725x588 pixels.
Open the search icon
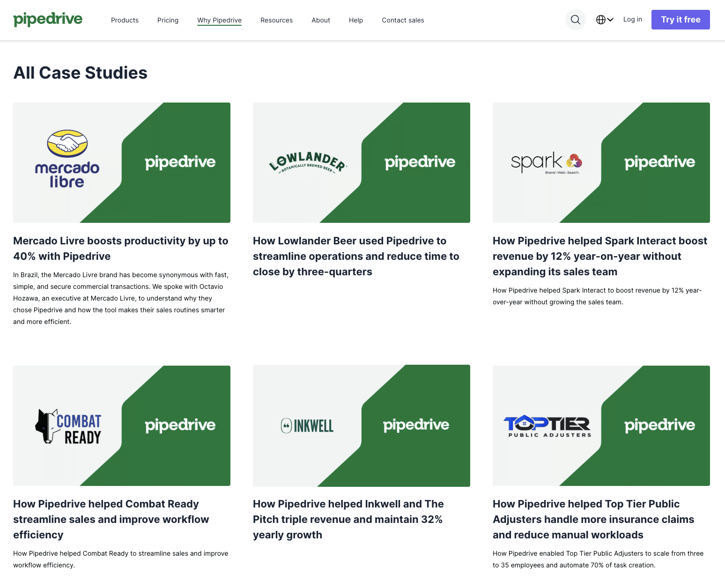pos(575,20)
